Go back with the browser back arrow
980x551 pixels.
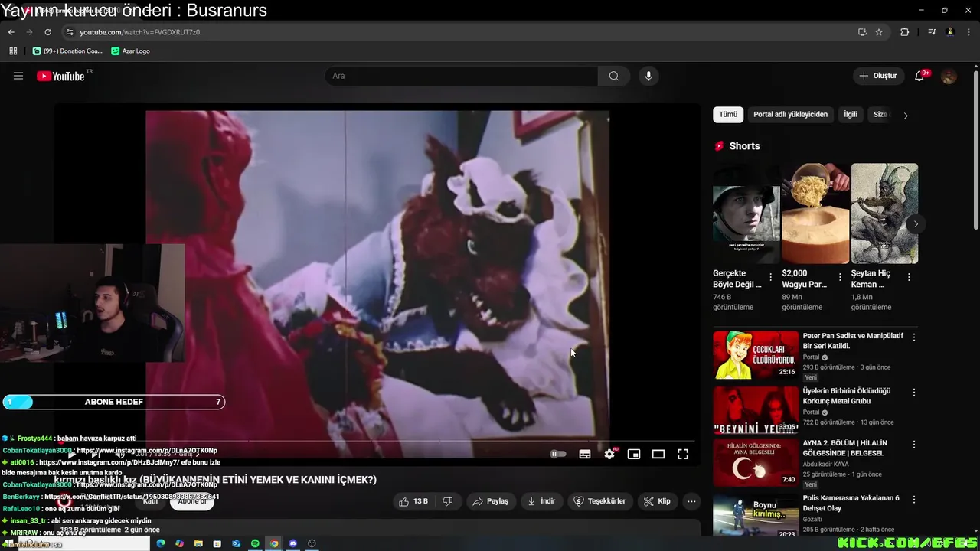[x=11, y=32]
